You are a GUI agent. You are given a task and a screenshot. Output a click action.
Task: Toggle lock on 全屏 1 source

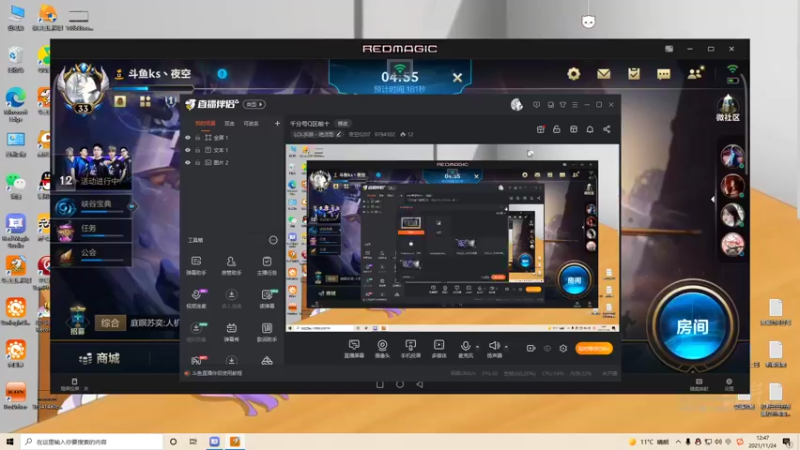pyautogui.click(x=197, y=138)
